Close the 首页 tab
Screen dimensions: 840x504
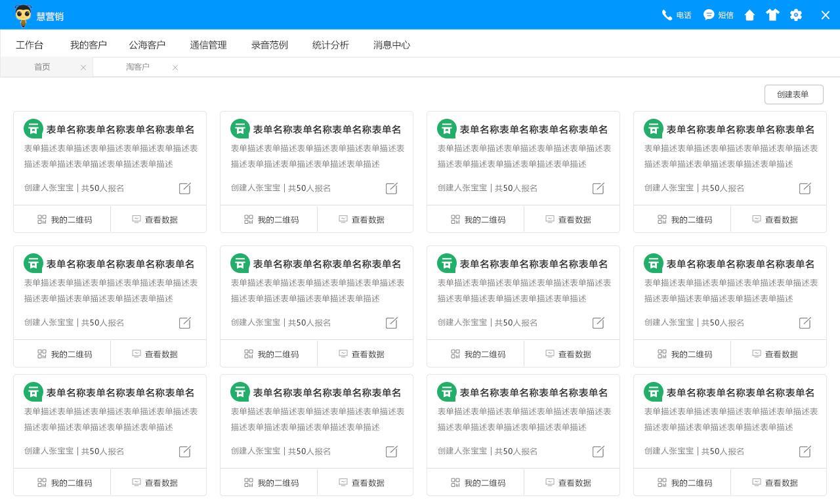pos(83,68)
